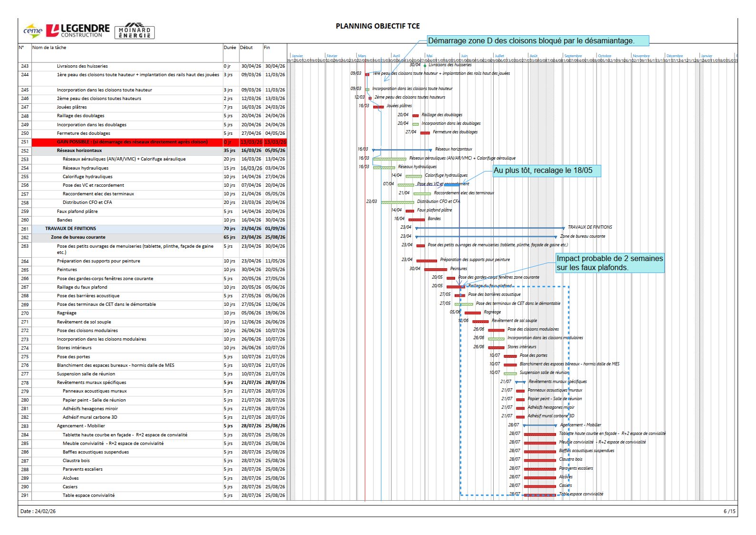Click the Durée column header
The image size is (756, 535).
pos(229,48)
